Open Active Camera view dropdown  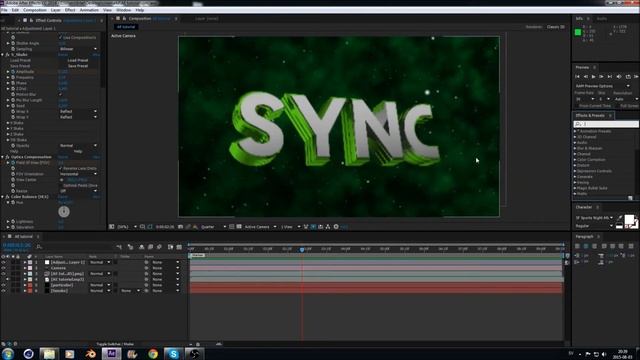click(x=260, y=227)
